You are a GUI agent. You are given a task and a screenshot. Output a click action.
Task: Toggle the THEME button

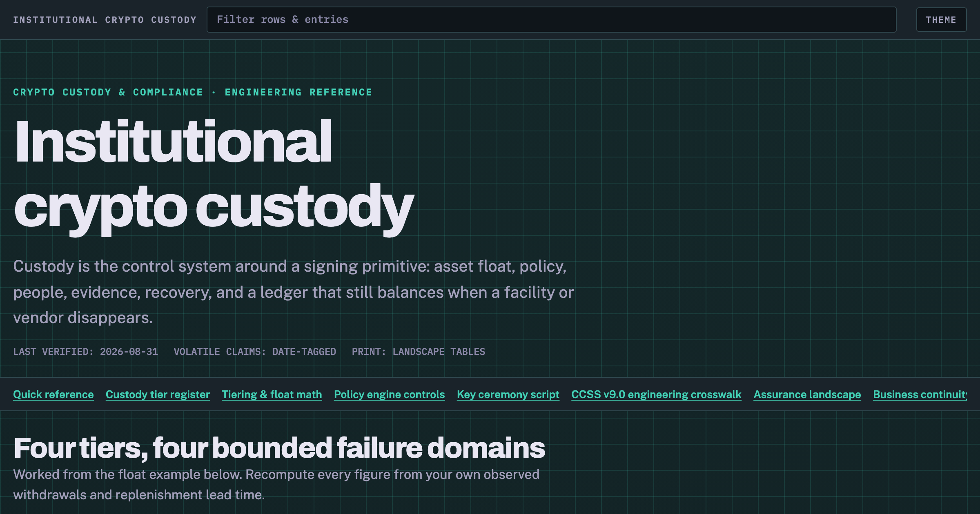click(941, 20)
